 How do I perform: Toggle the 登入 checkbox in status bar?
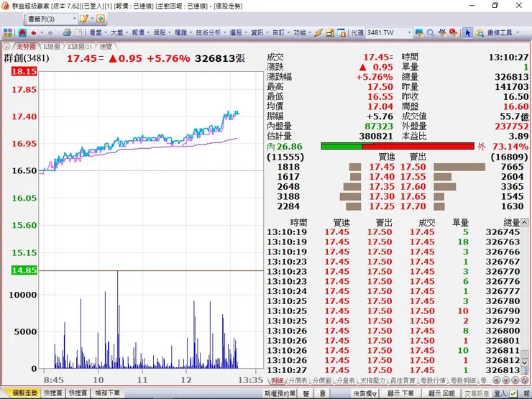pos(513,393)
